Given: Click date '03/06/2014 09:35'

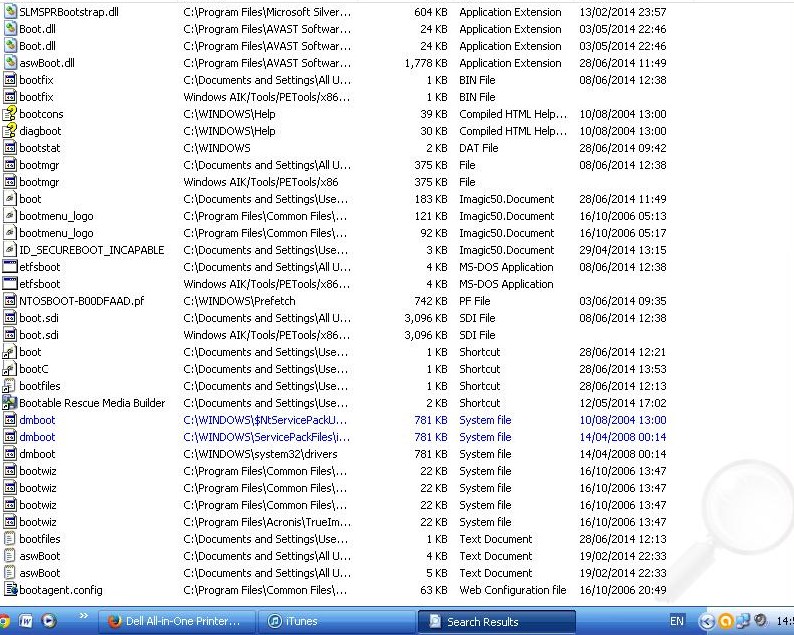Looking at the screenshot, I should [623, 301].
